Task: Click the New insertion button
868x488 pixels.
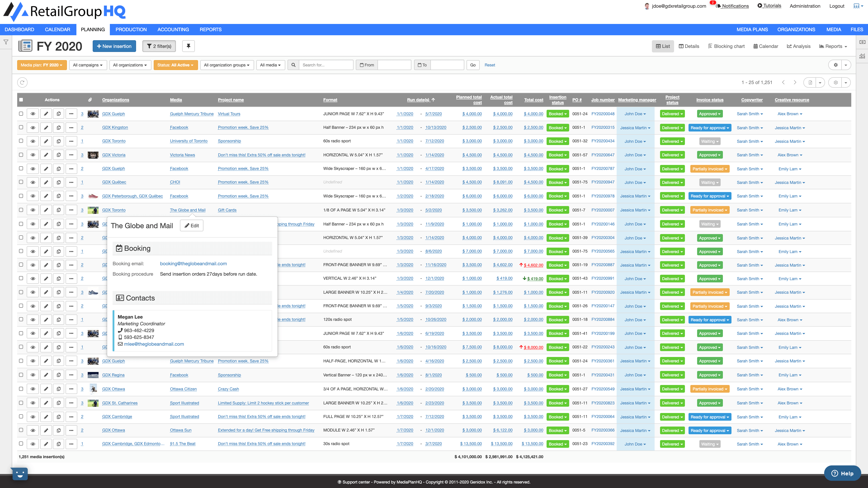Action: click(114, 46)
